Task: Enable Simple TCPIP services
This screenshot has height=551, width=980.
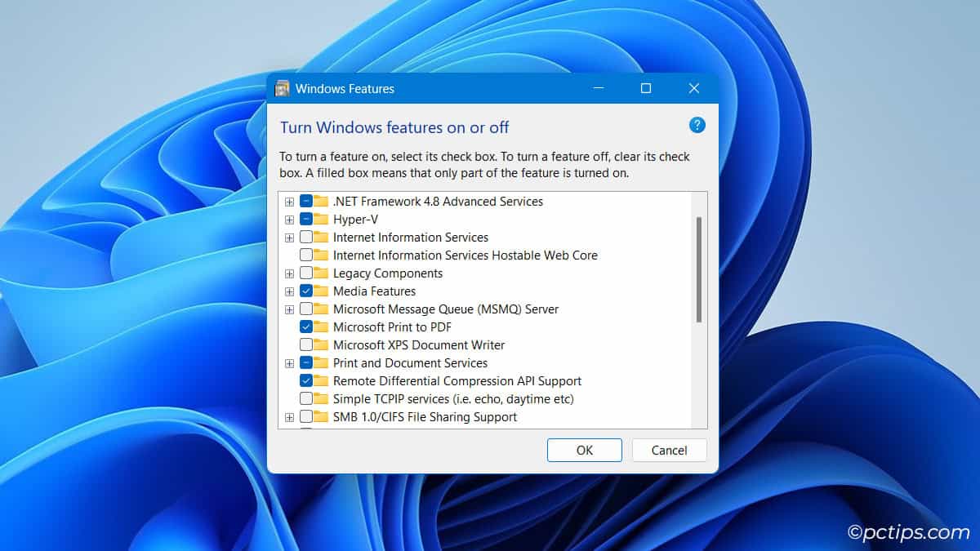Action: pyautogui.click(x=306, y=398)
